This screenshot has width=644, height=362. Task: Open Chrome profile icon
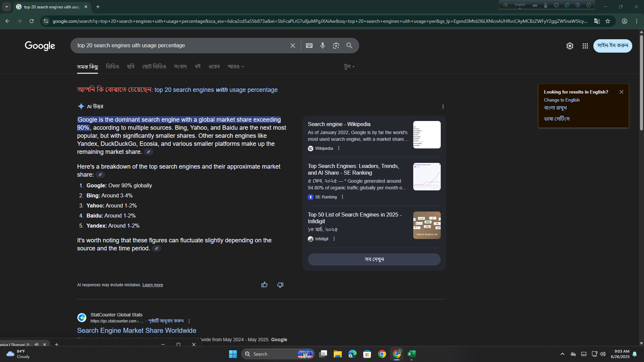point(625,21)
